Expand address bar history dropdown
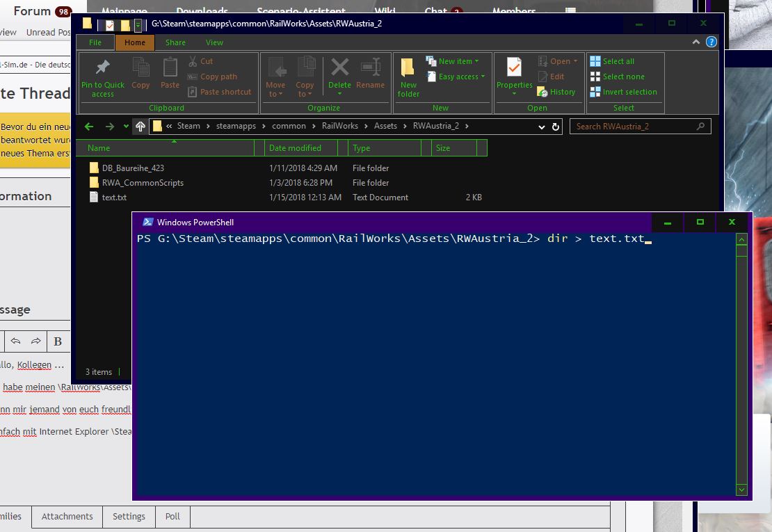This screenshot has height=532, width=772. 542,127
